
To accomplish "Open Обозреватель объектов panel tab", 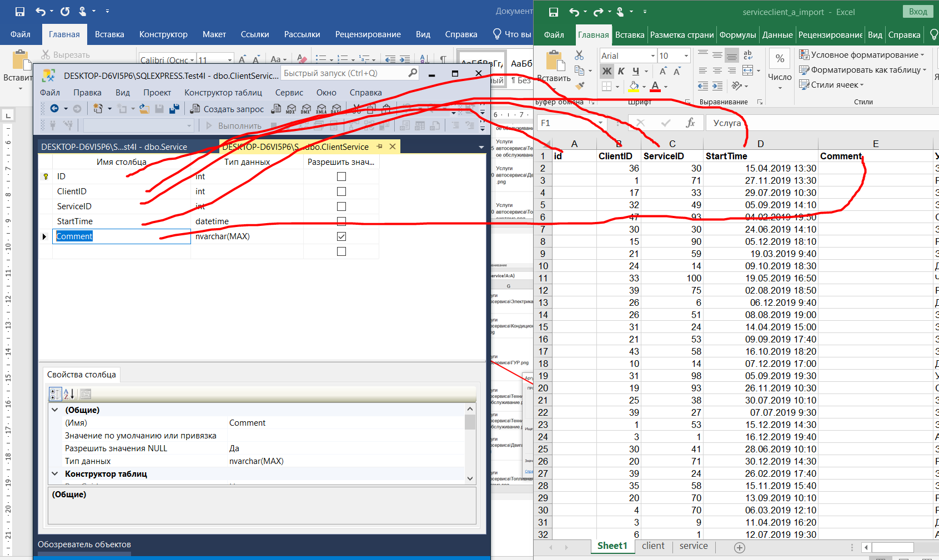I will click(x=84, y=544).
